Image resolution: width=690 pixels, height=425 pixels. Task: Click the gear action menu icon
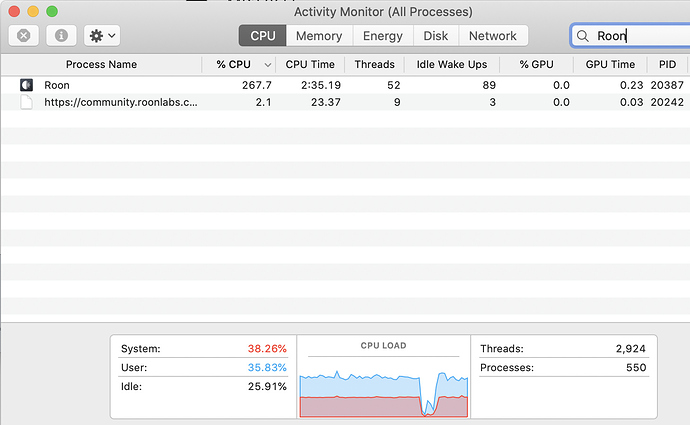point(96,36)
